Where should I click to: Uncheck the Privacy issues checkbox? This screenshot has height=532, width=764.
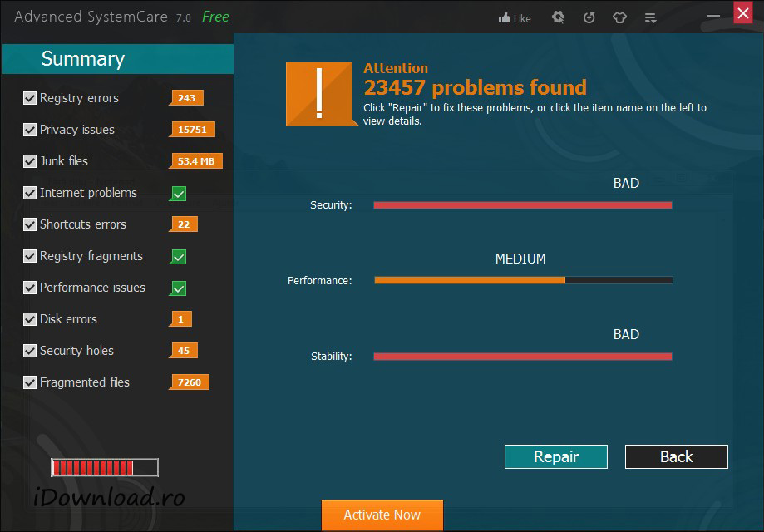tap(30, 130)
